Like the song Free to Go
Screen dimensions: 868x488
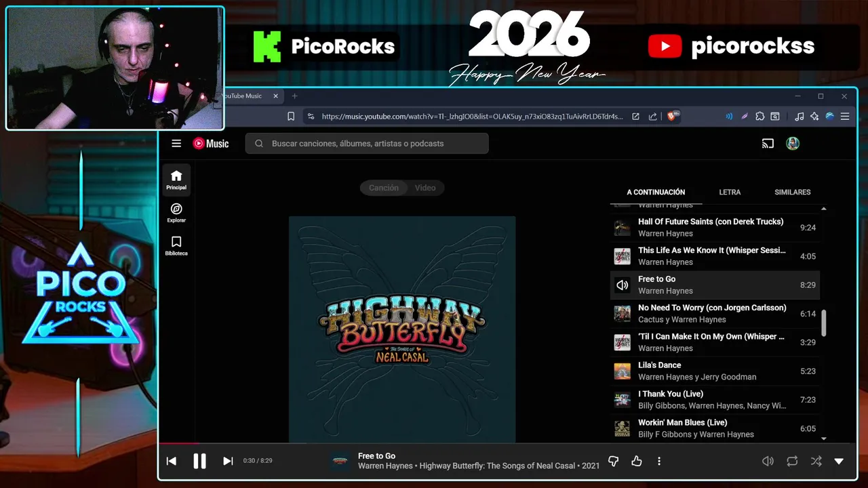[637, 461]
